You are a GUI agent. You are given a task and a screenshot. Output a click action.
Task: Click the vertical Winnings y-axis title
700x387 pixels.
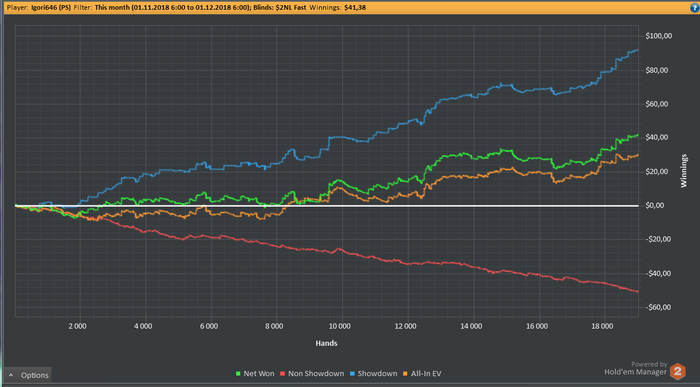683,171
